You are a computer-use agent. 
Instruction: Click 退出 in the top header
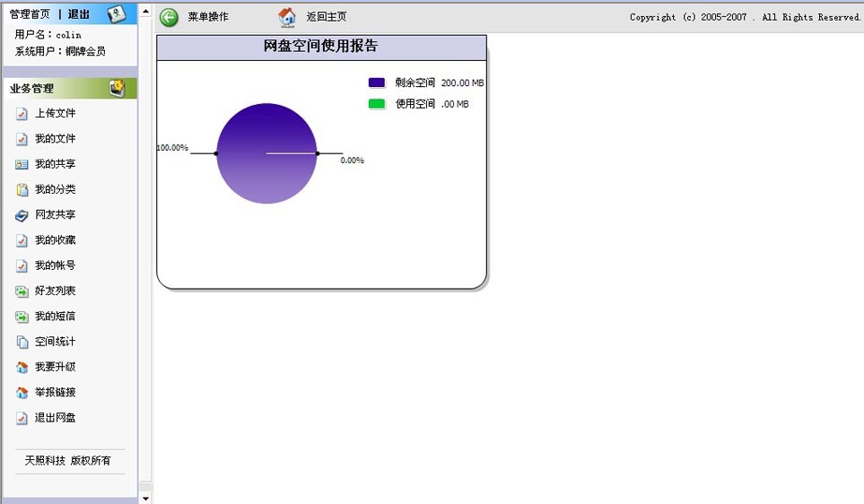click(78, 14)
